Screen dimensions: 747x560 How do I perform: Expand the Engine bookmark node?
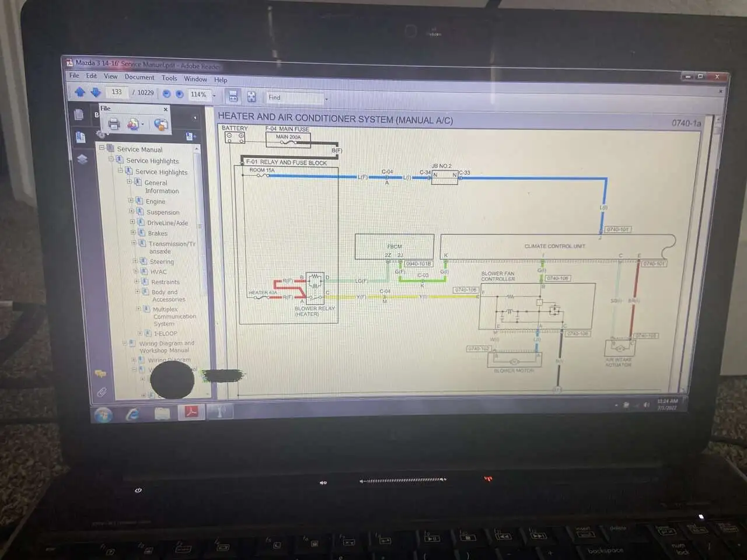pyautogui.click(x=131, y=201)
